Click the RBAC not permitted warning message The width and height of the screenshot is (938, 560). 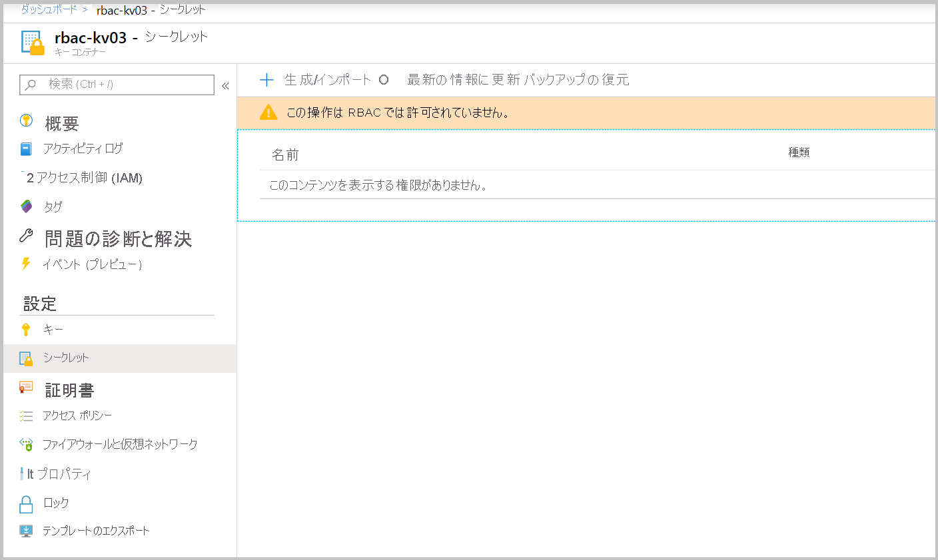(398, 113)
